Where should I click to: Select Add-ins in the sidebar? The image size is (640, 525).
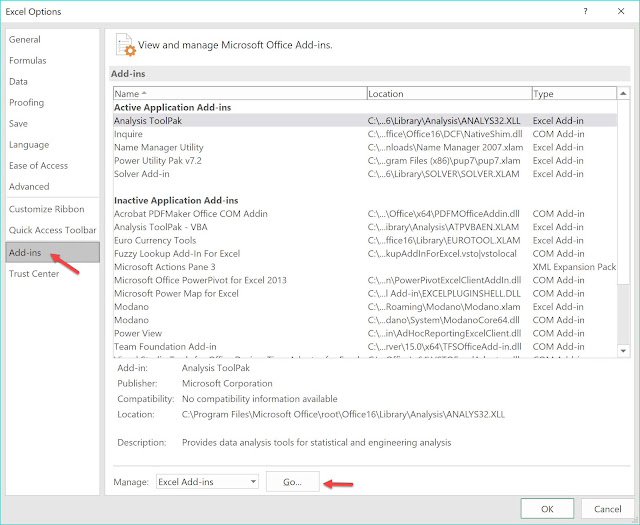(x=53, y=252)
